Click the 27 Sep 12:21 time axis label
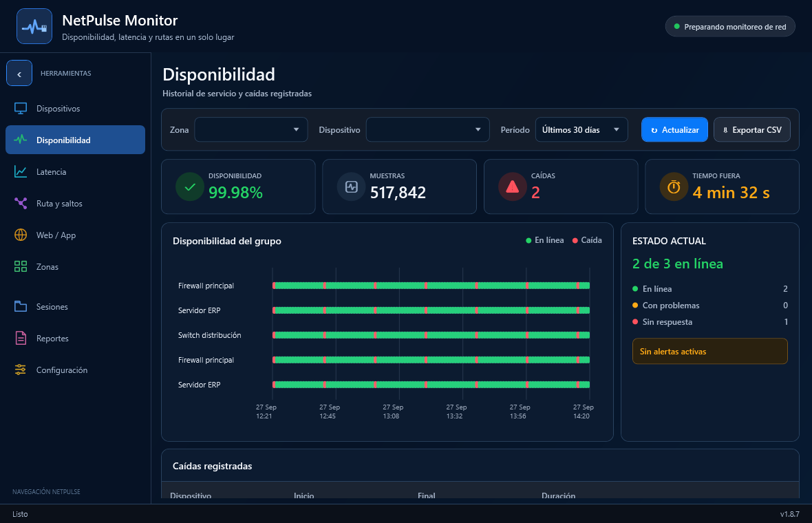Image resolution: width=812 pixels, height=523 pixels. [266, 412]
